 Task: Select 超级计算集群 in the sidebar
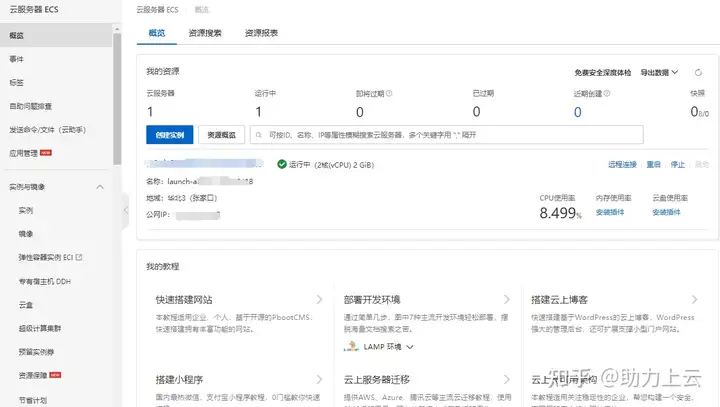[40, 328]
